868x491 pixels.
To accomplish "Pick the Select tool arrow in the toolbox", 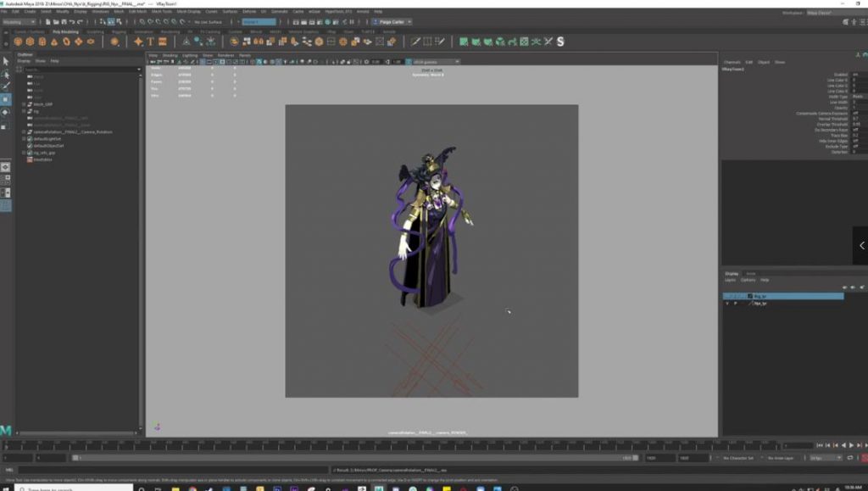I will pos(6,61).
